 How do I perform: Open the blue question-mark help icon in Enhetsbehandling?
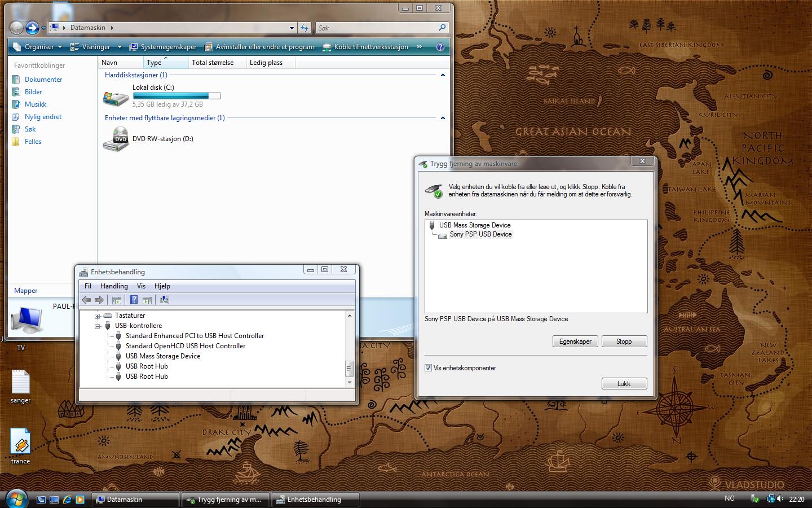click(134, 300)
